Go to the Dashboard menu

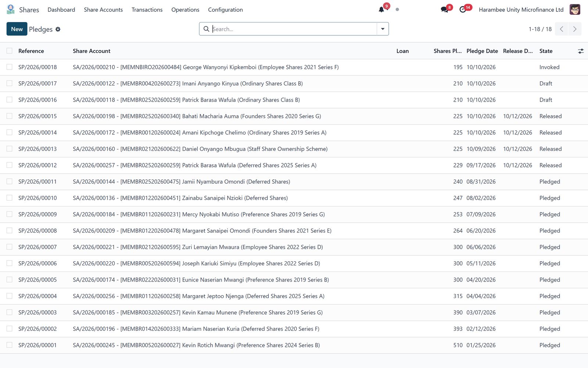(x=61, y=10)
